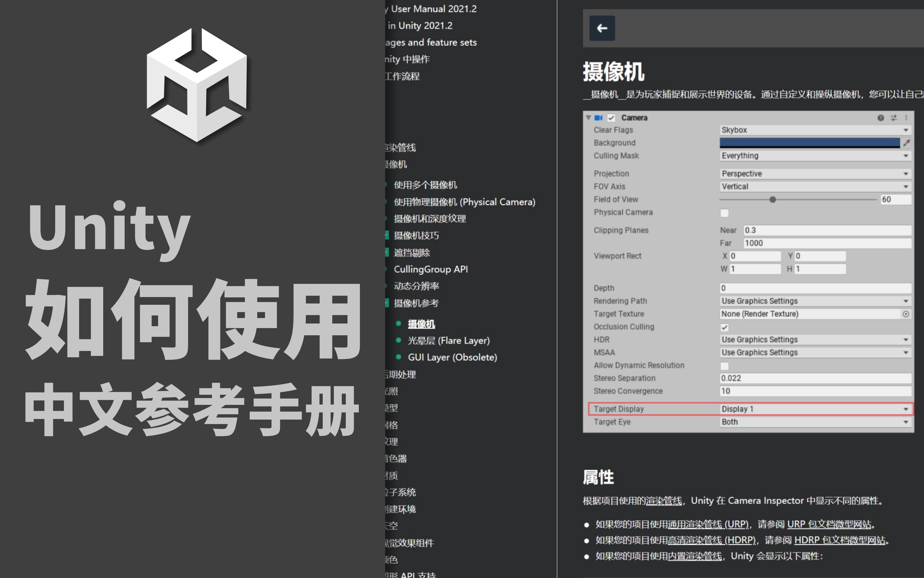Open the HDRP 包文档微型网站 link
The width and height of the screenshot is (924, 578).
840,540
